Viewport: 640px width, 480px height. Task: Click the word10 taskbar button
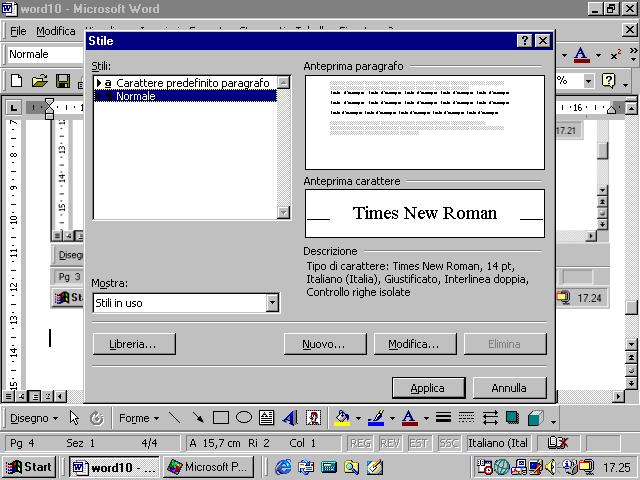pos(114,467)
